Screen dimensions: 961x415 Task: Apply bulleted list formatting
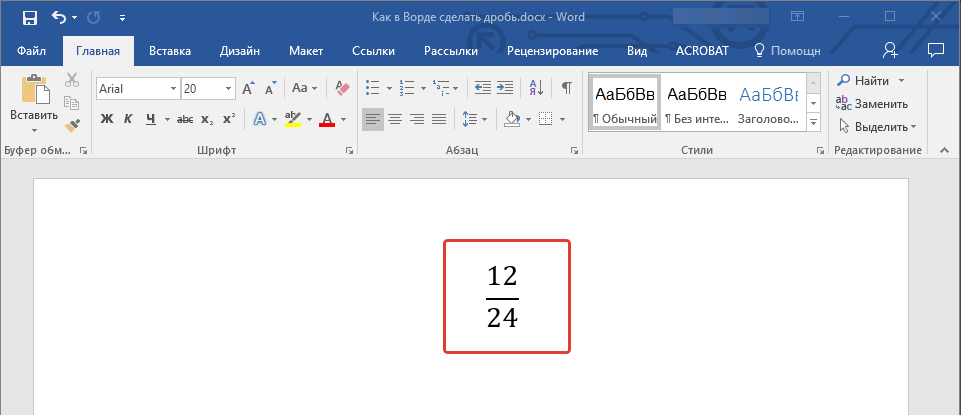[373, 88]
